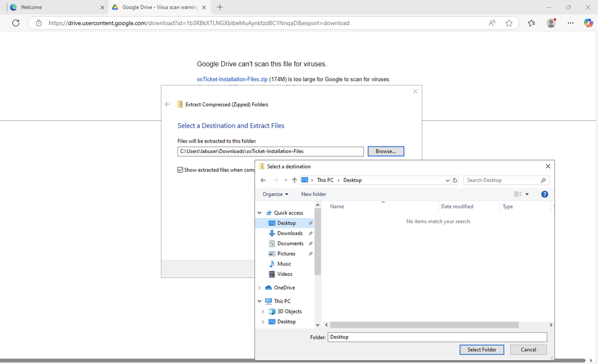Select 3D Objects under This PC
Image resolution: width=598 pixels, height=364 pixels.
[289, 312]
